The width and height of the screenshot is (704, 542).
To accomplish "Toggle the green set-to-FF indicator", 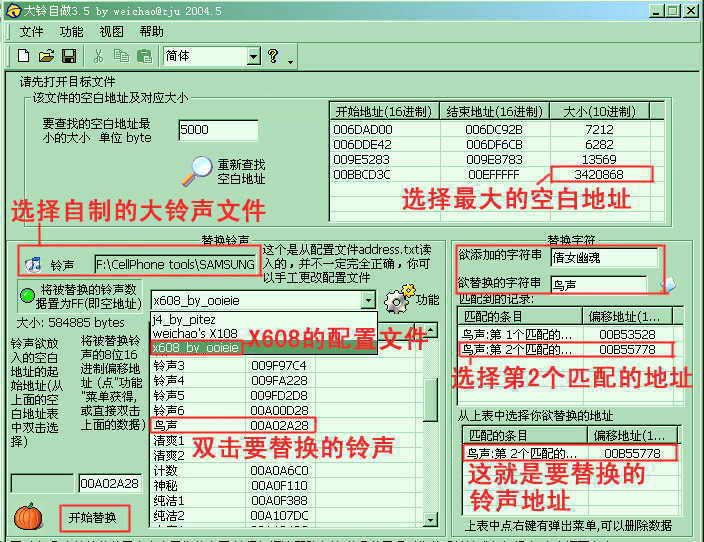I will click(x=27, y=298).
